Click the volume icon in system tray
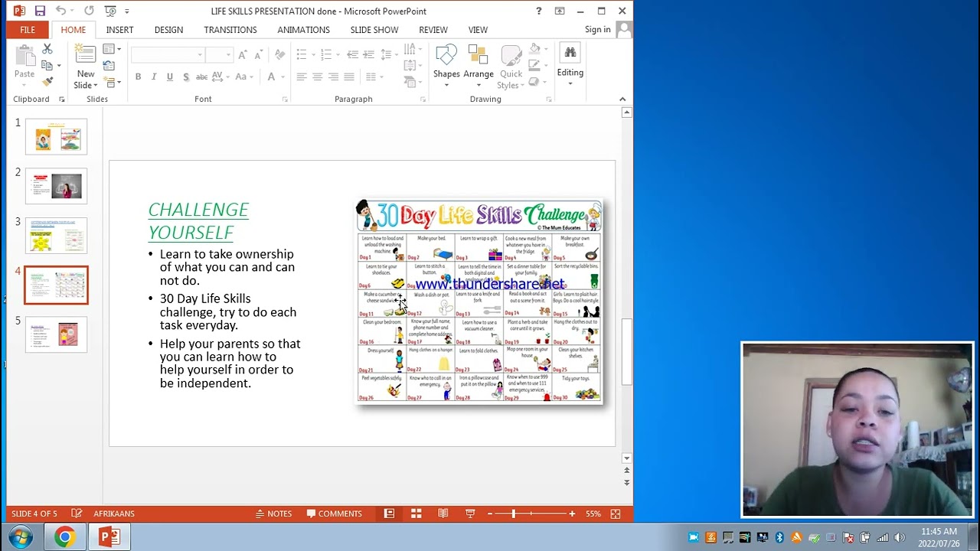 [x=899, y=537]
